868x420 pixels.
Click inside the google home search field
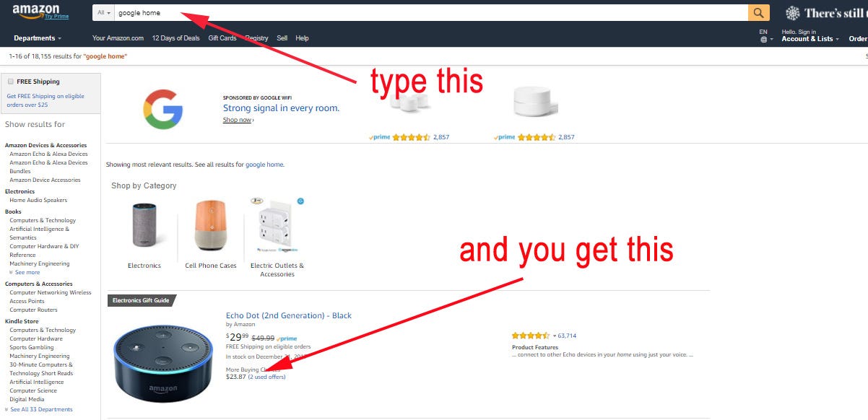pyautogui.click(x=431, y=13)
